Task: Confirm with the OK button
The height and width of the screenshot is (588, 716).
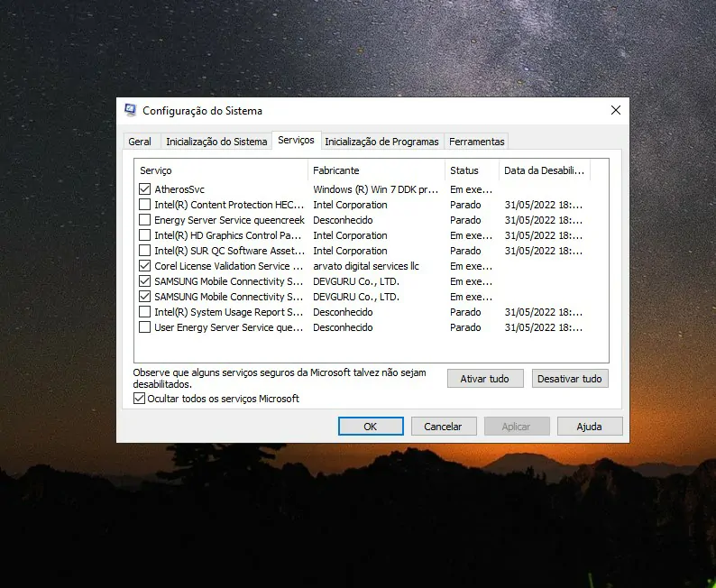Action: point(371,427)
